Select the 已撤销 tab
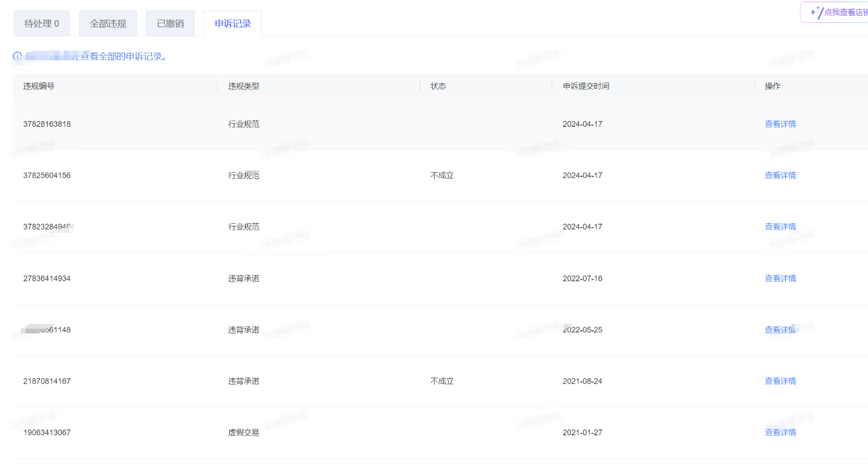 pyautogui.click(x=170, y=23)
